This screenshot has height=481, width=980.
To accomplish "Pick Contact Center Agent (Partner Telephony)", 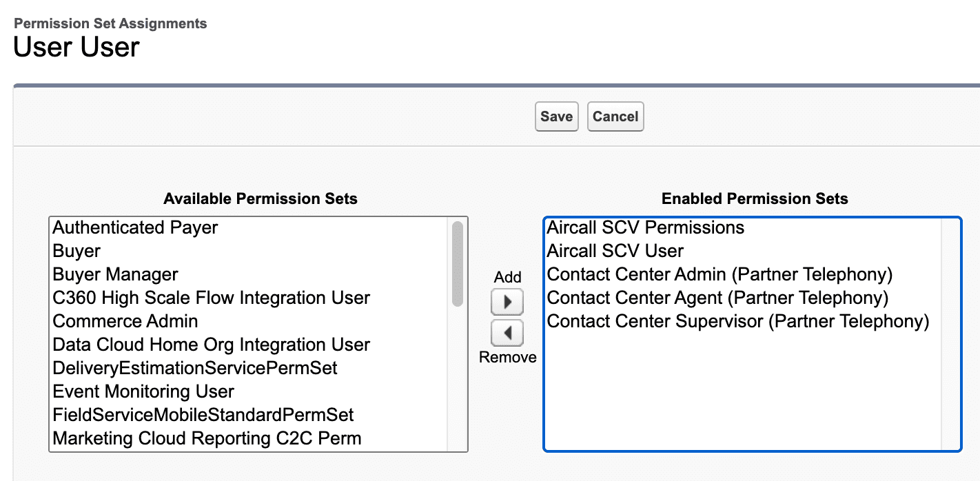I will click(717, 298).
